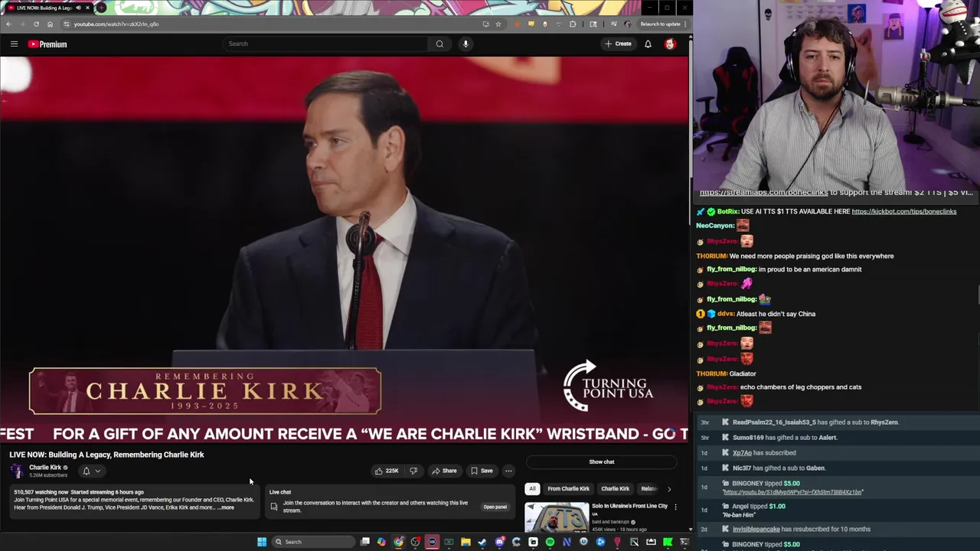Viewport: 980px width, 551px height.
Task: Open the streamlabs.com/boneclinks link in stream chat
Action: (763, 193)
